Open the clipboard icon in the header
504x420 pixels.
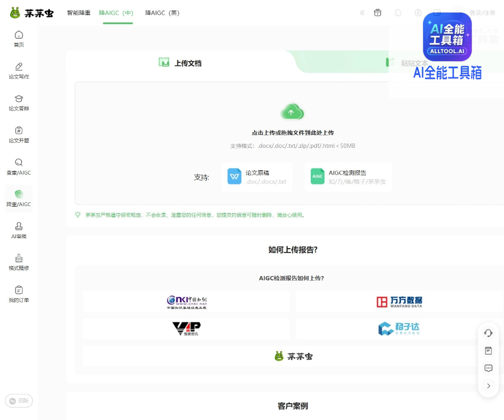418,13
